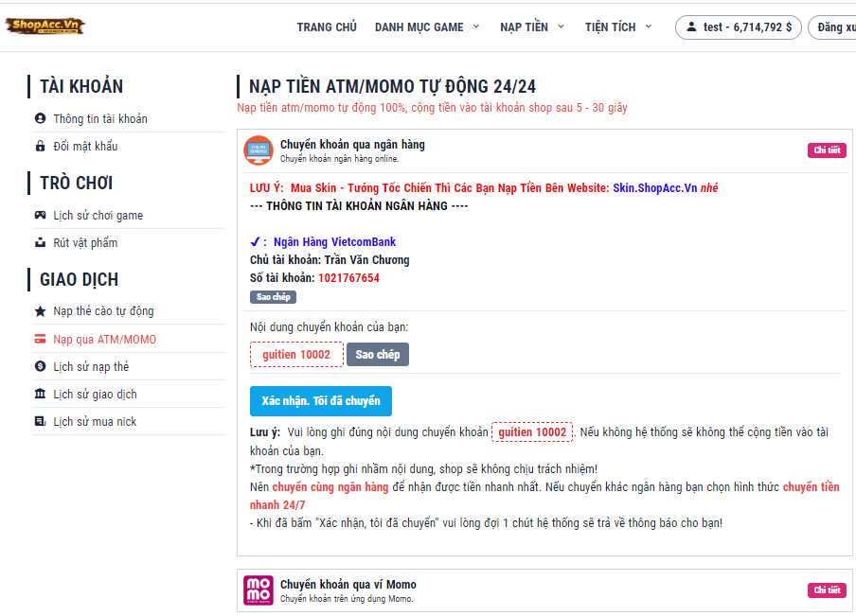Click the Lịch sử mua nick icon
The height and width of the screenshot is (616, 856).
coord(40,421)
